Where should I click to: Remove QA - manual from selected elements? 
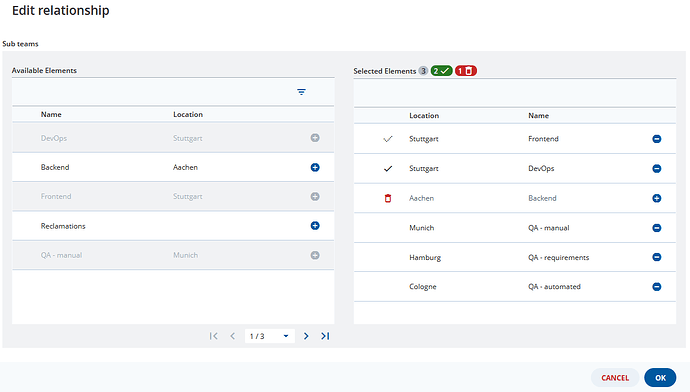coord(657,228)
